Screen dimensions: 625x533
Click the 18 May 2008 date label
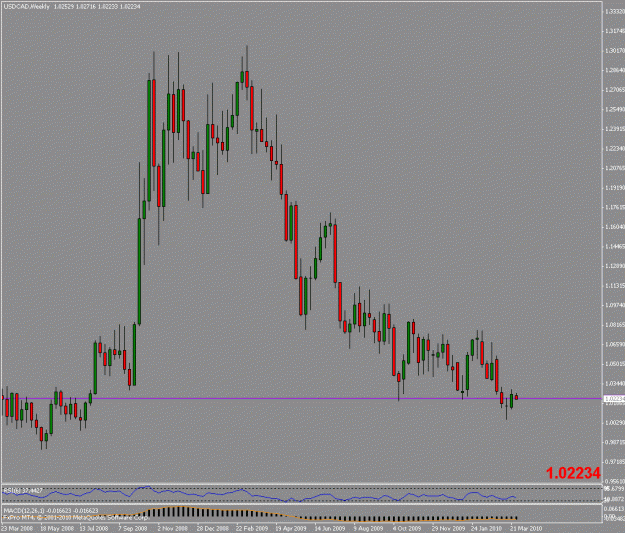click(57, 529)
